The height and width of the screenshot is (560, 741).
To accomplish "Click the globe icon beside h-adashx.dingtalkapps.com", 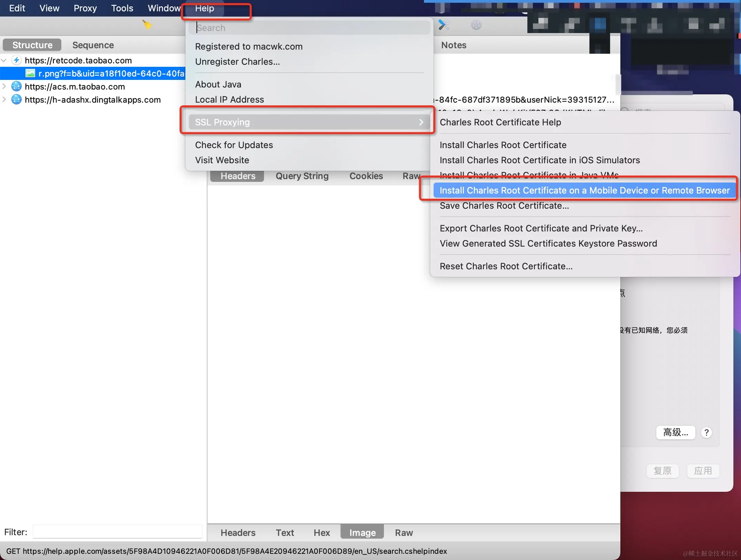I will (17, 100).
